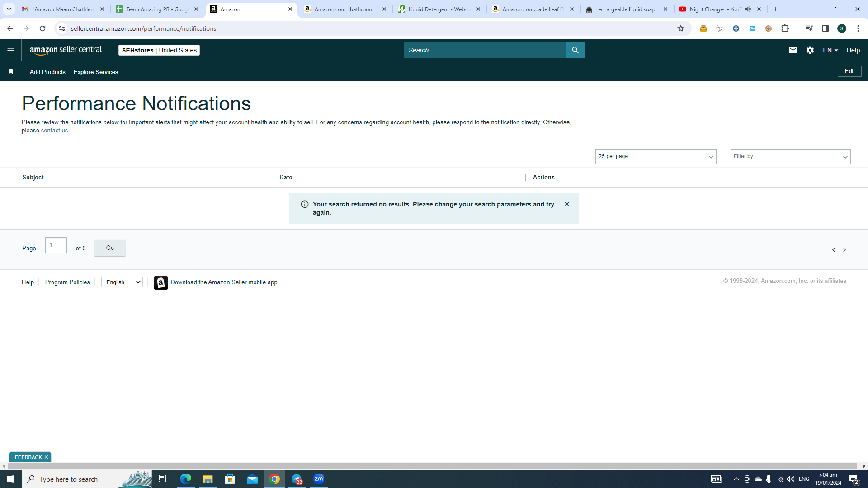Open the Seller Central hamburger menu
The width and height of the screenshot is (868, 488).
[11, 50]
